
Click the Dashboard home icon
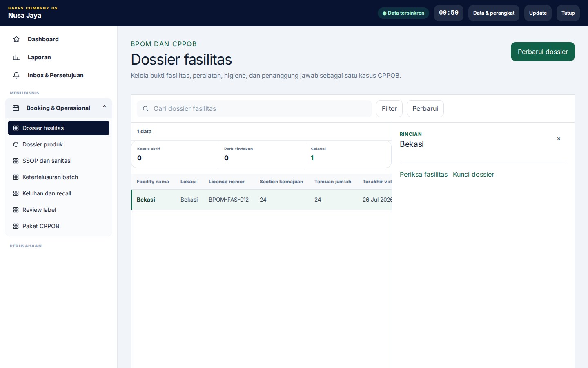point(16,39)
